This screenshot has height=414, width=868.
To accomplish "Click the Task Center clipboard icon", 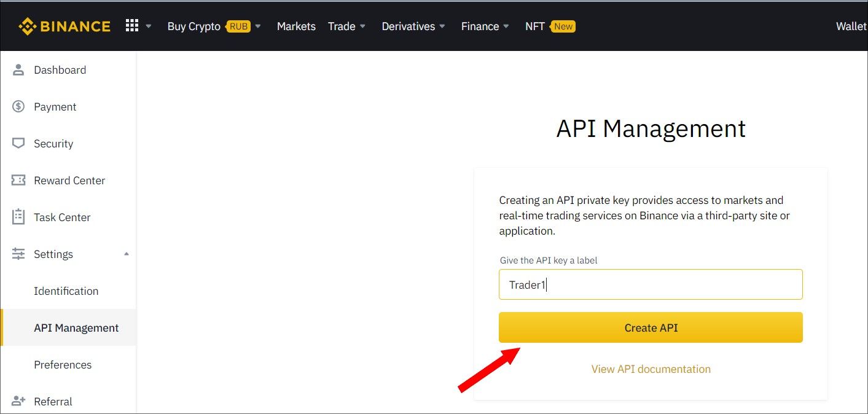I will click(18, 217).
